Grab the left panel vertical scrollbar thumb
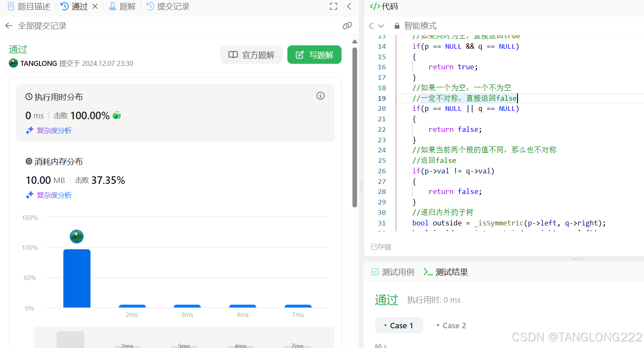644x348 pixels. click(x=355, y=127)
